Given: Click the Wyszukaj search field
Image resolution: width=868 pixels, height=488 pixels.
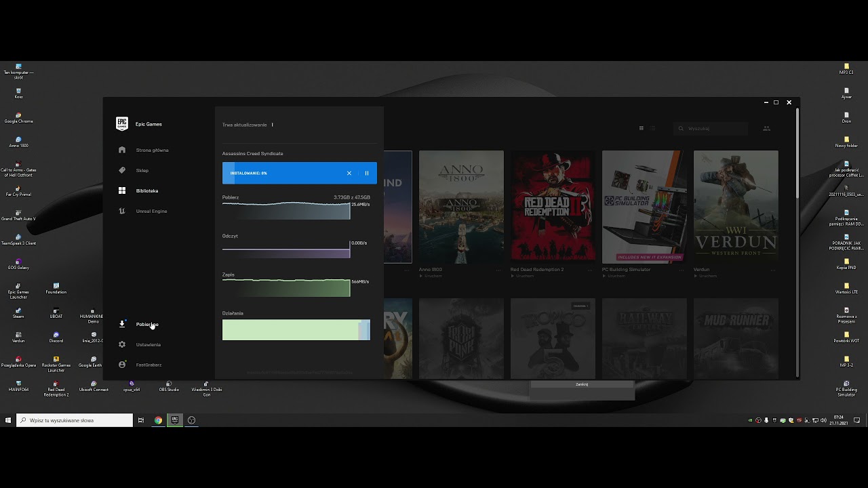Looking at the screenshot, I should [x=711, y=128].
